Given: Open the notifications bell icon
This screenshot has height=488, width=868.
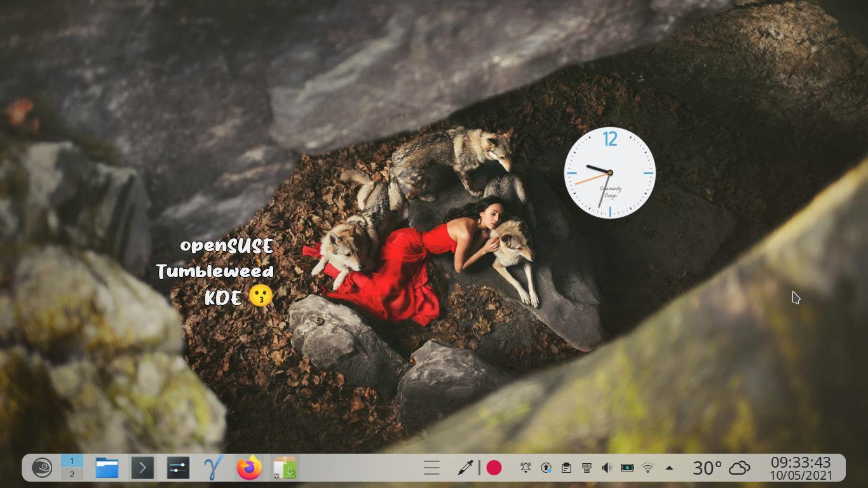Looking at the screenshot, I should 526,468.
